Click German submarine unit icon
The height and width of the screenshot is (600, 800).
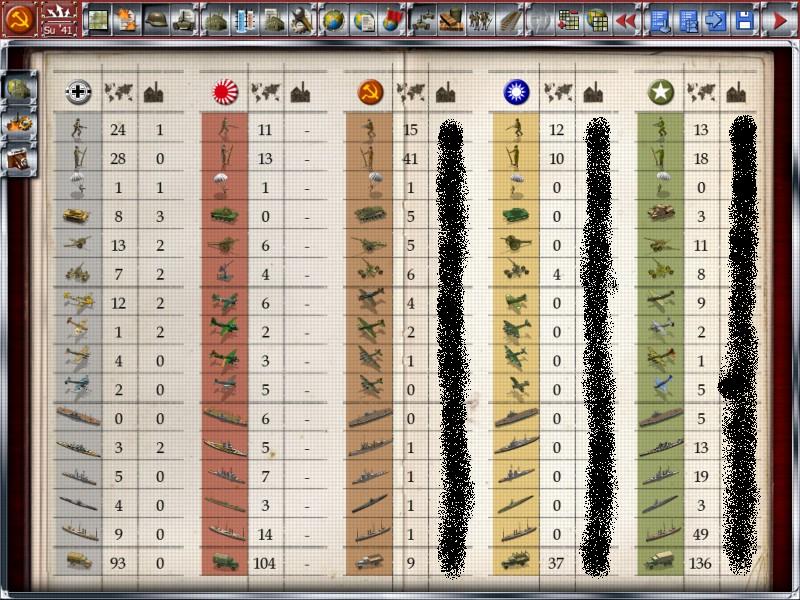(x=78, y=504)
